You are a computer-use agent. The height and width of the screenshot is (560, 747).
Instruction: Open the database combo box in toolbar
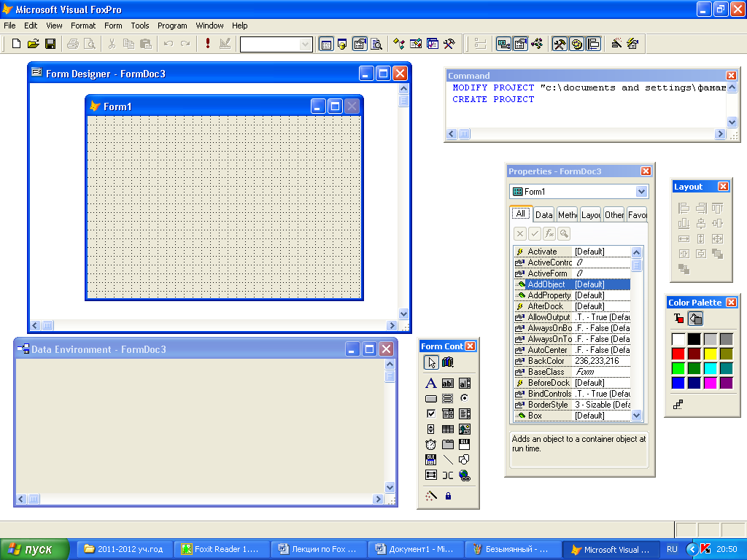[276, 44]
